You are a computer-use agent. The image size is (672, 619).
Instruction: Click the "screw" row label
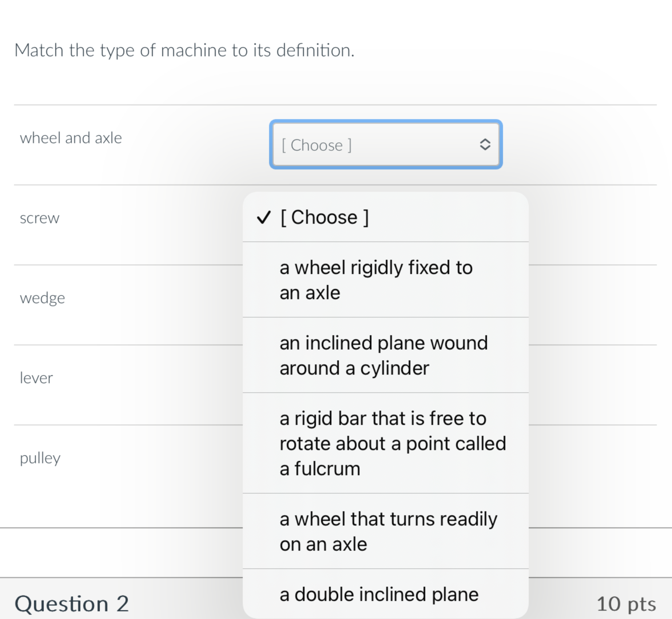tap(39, 218)
